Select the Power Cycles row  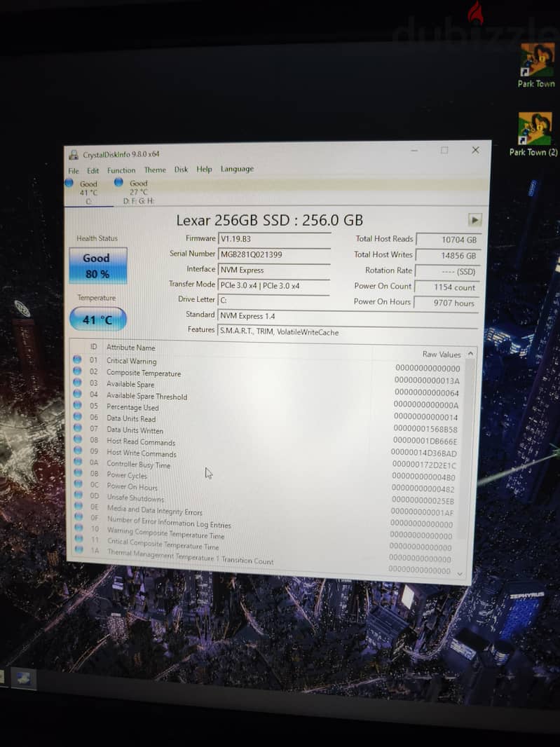pos(266,481)
